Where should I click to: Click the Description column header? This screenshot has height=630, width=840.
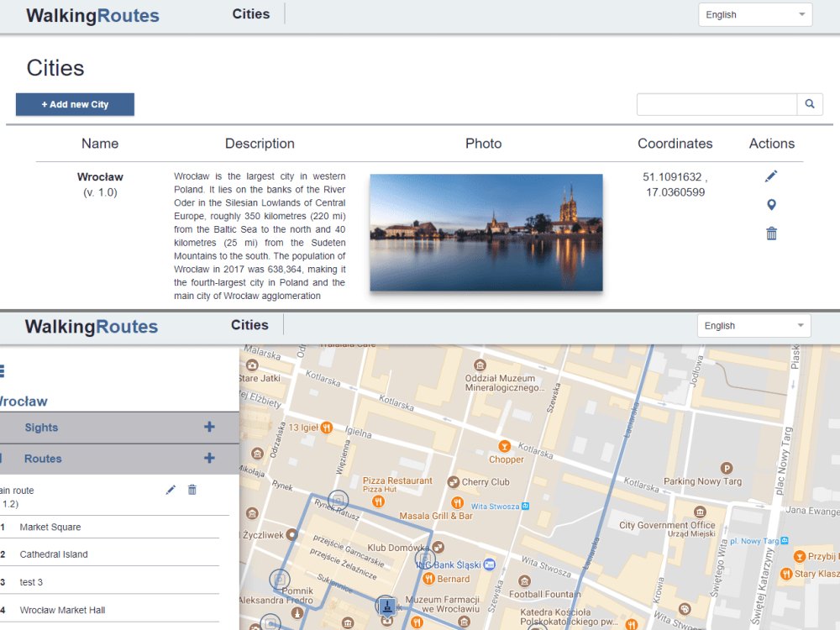click(260, 144)
